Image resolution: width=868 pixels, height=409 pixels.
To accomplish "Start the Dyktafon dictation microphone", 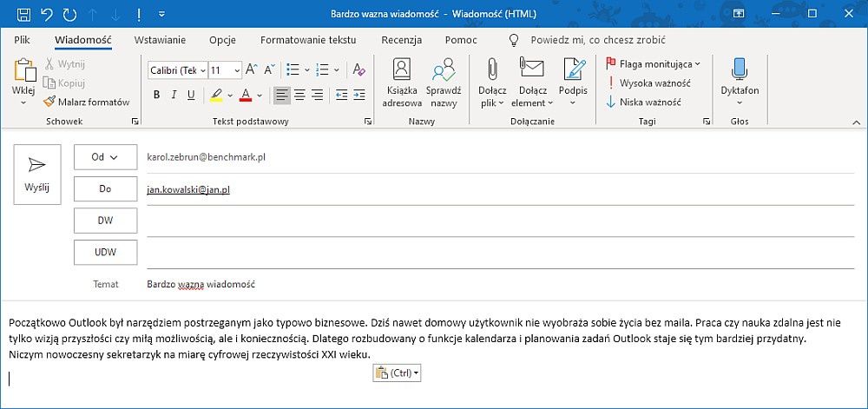I will (740, 83).
